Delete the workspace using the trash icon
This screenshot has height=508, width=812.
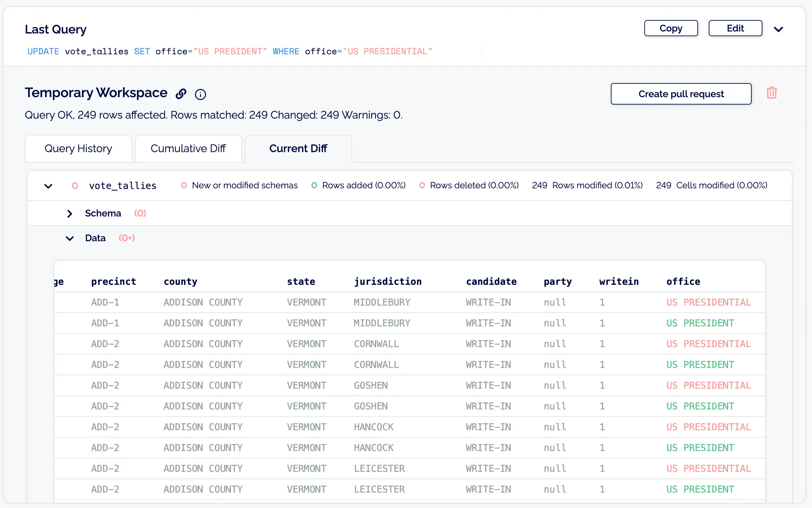click(x=771, y=93)
